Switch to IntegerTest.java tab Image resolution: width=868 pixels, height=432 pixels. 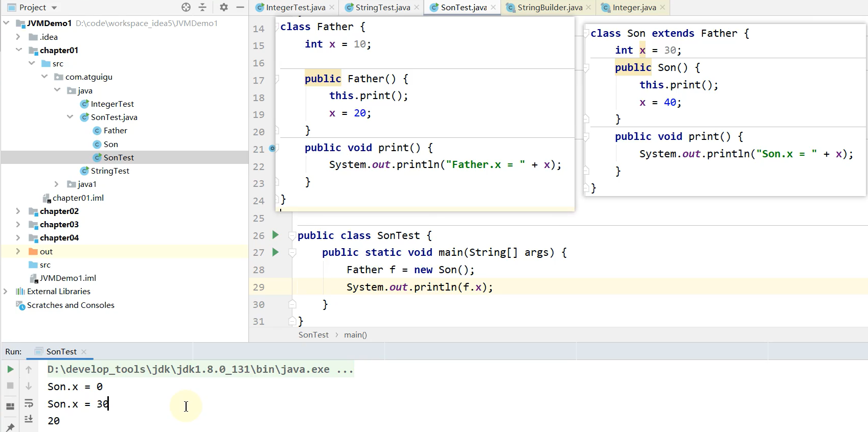(295, 7)
